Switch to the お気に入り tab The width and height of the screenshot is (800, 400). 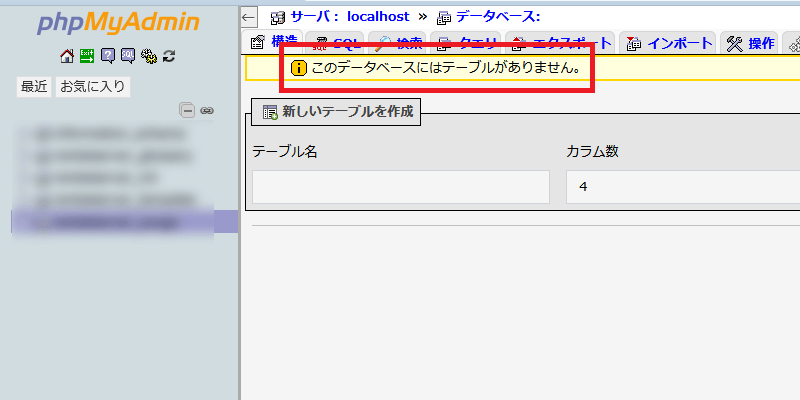(x=93, y=87)
